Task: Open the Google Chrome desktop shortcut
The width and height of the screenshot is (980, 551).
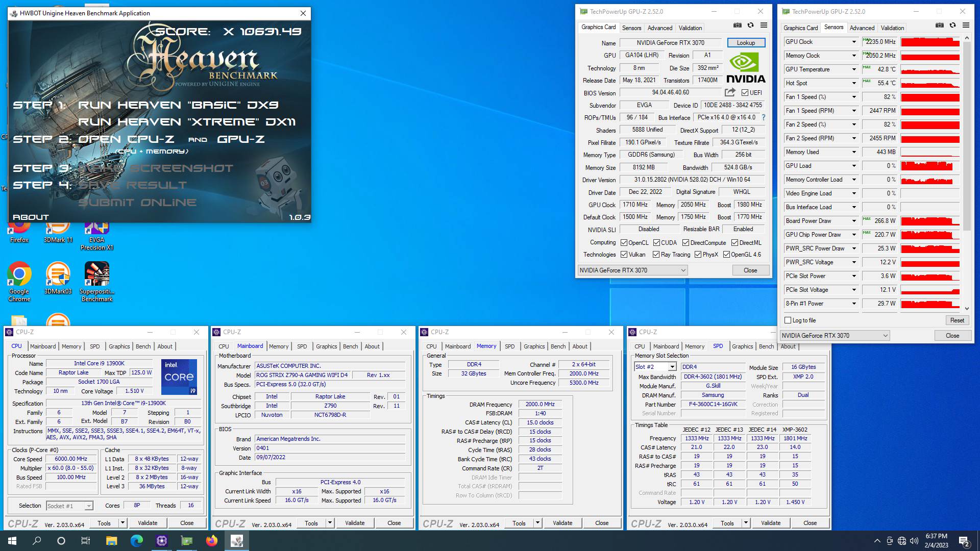Action: pyautogui.click(x=19, y=282)
